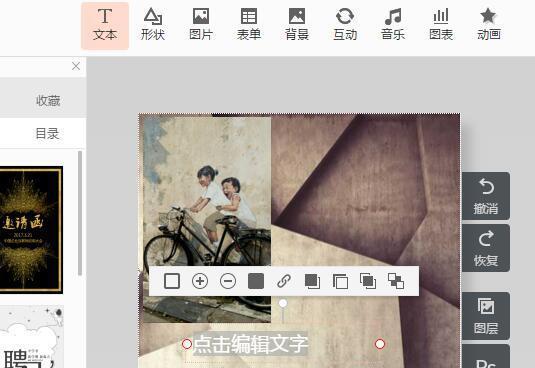The width and height of the screenshot is (535, 368).
Task: Select the filled dark square swatch
Action: click(256, 281)
